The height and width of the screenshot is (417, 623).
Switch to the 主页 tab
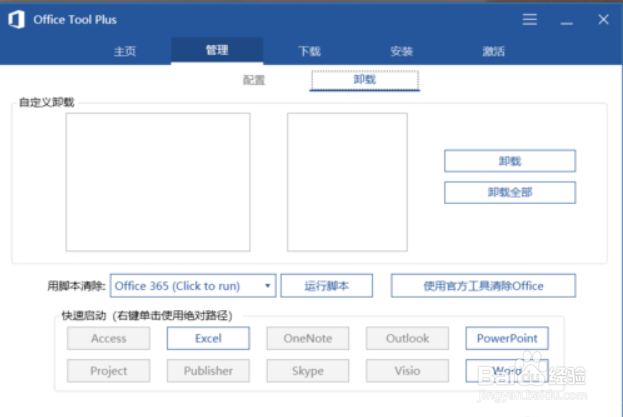pos(125,51)
